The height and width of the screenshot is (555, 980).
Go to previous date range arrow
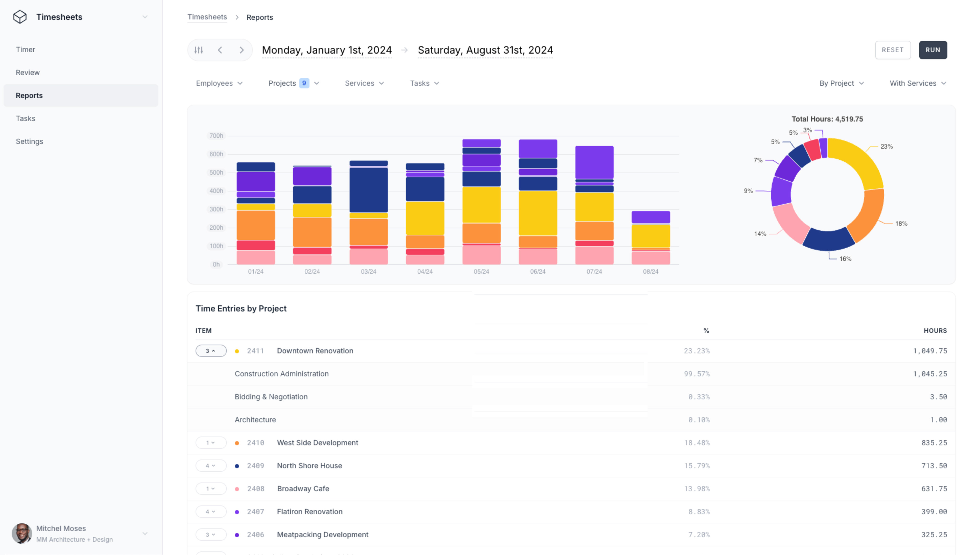(220, 50)
